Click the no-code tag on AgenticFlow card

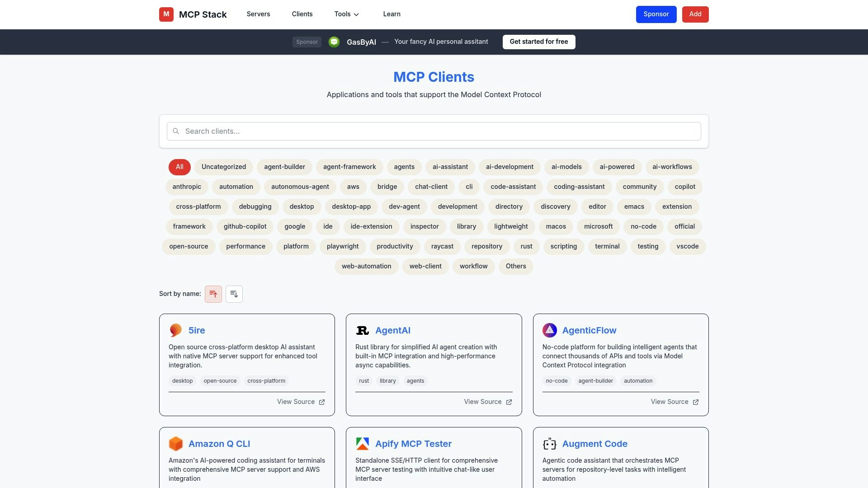pos(557,381)
